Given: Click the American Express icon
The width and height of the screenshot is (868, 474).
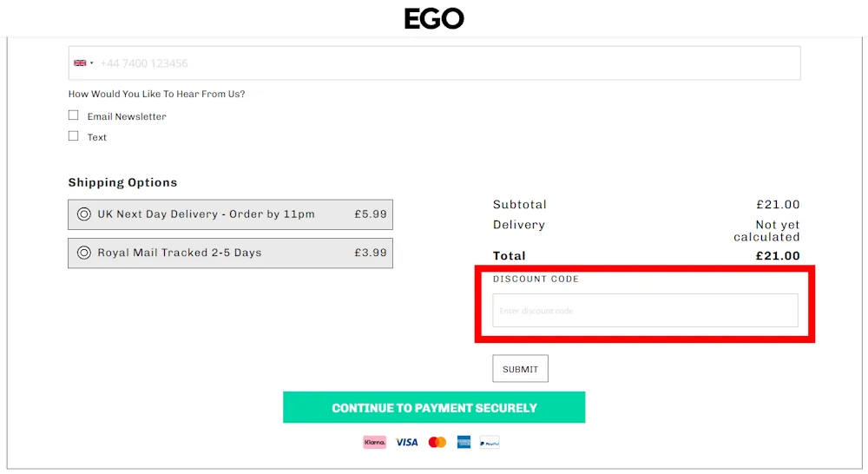Looking at the screenshot, I should tap(464, 442).
